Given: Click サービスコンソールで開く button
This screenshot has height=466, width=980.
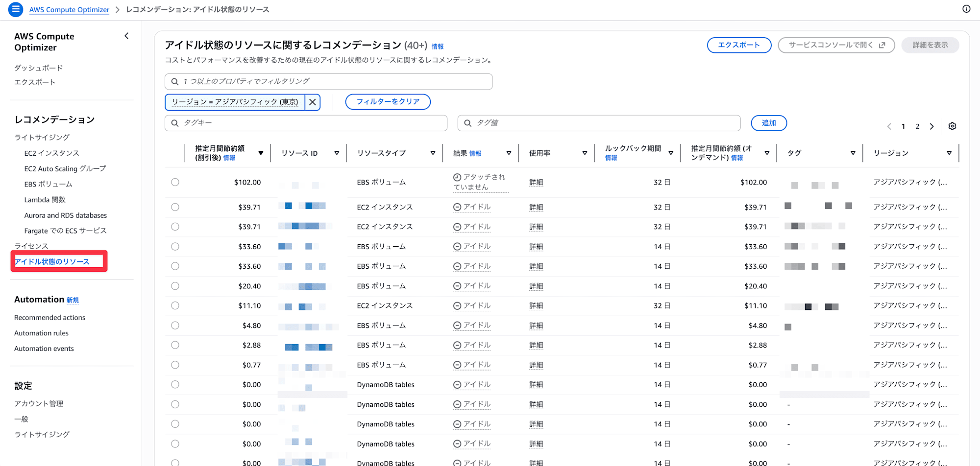Looking at the screenshot, I should (x=836, y=45).
